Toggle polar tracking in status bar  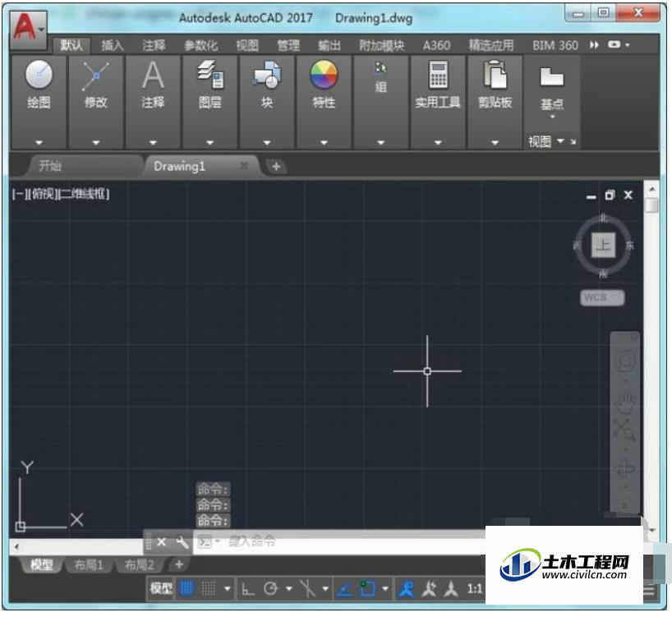[x=270, y=589]
